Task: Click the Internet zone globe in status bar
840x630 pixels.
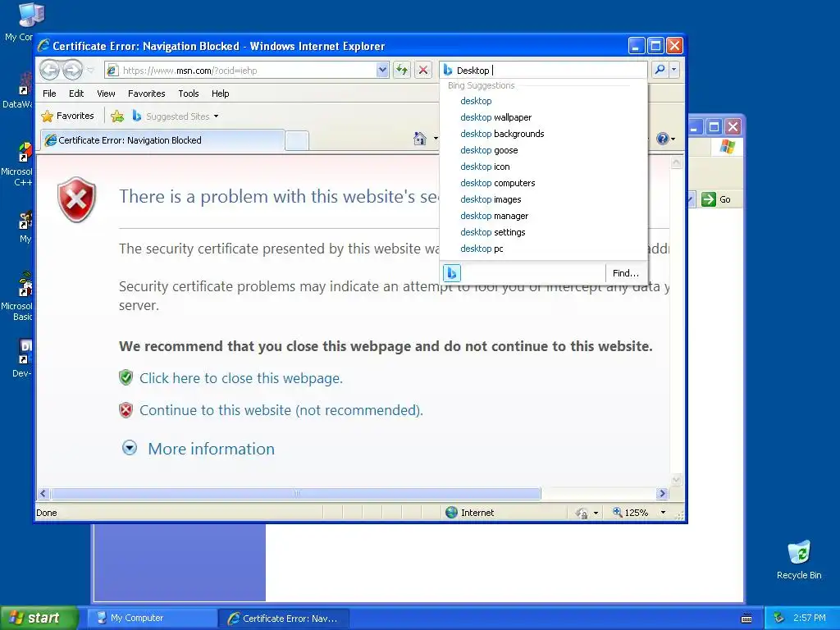Action: [x=452, y=513]
